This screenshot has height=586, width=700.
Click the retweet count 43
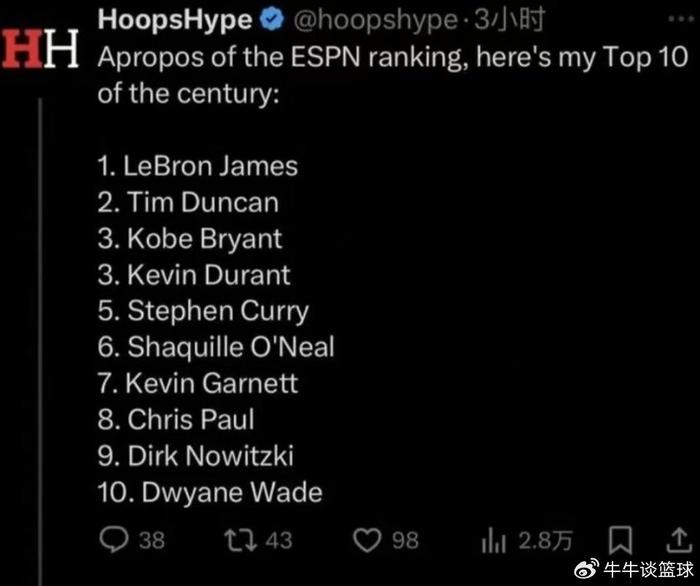[x=279, y=540]
